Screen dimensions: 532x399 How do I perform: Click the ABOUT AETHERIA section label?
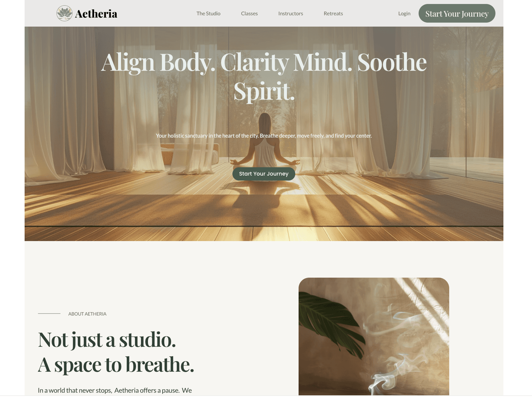coord(87,314)
